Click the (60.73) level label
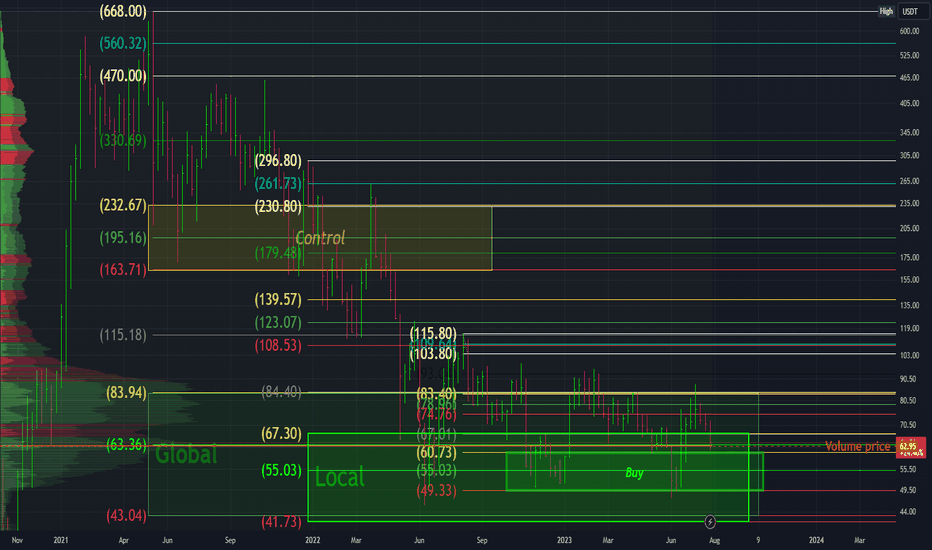 point(437,452)
